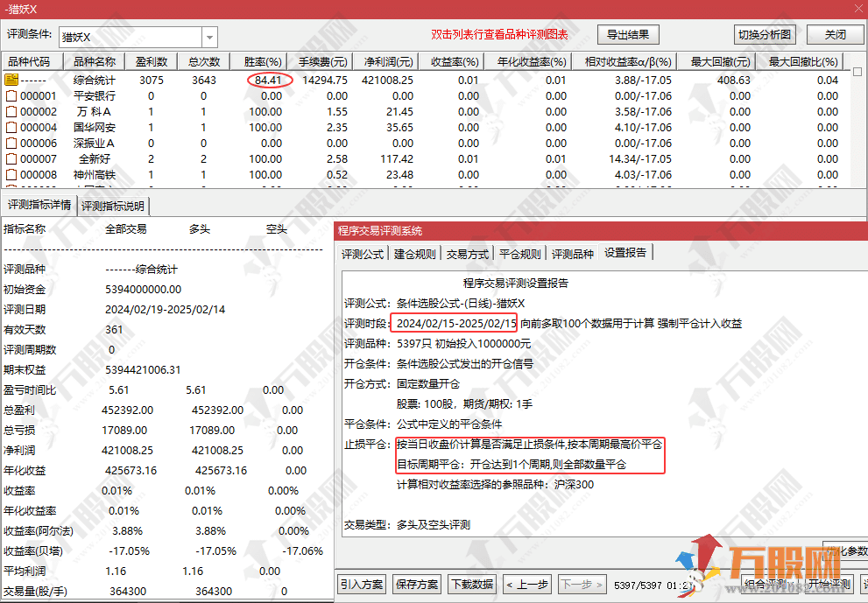Click the icon beside stock code 000004

(x=11, y=127)
